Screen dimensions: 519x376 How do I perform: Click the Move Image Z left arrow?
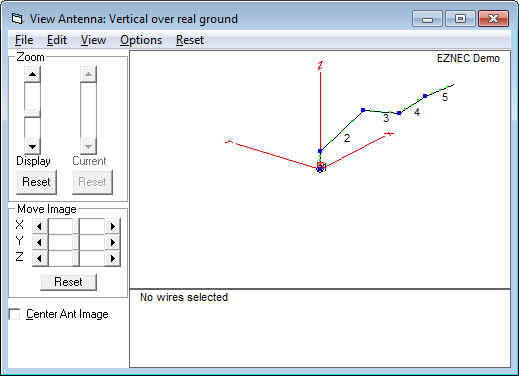(x=40, y=258)
